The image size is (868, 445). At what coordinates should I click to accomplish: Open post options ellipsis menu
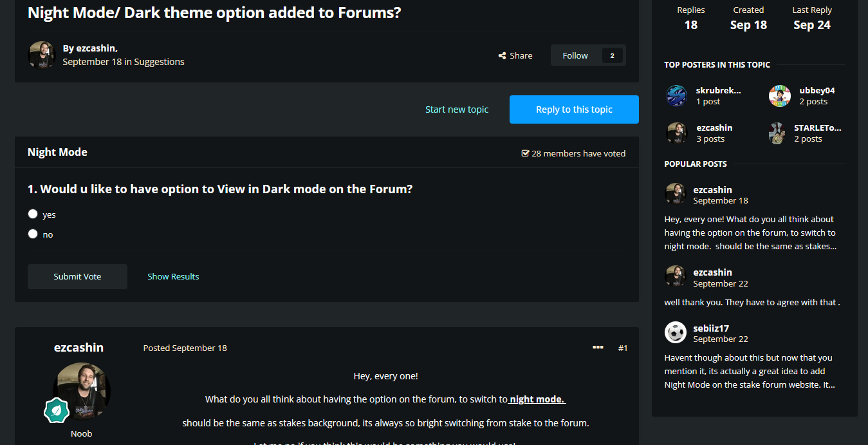[x=598, y=348]
